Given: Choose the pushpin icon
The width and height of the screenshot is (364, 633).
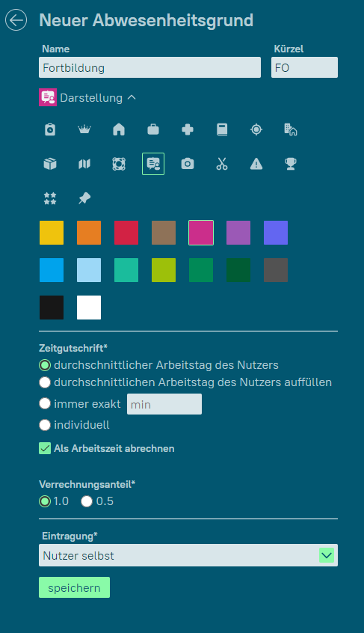Looking at the screenshot, I should point(84,198).
